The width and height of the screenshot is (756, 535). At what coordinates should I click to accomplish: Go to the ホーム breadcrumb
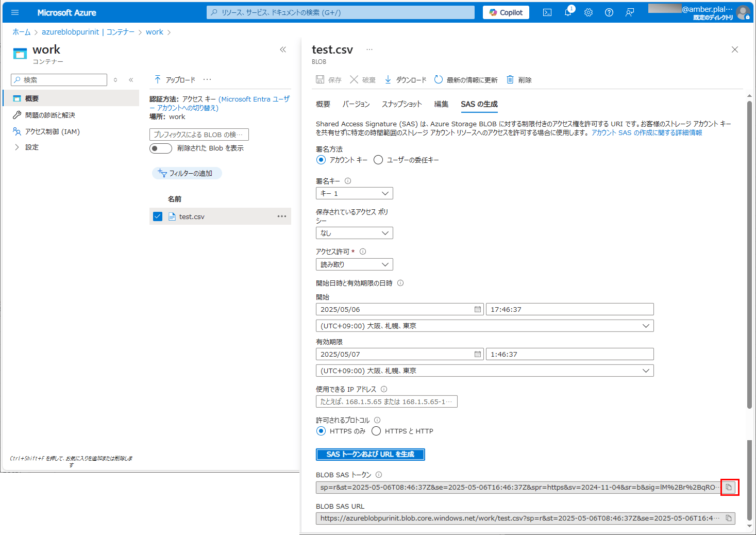click(22, 32)
